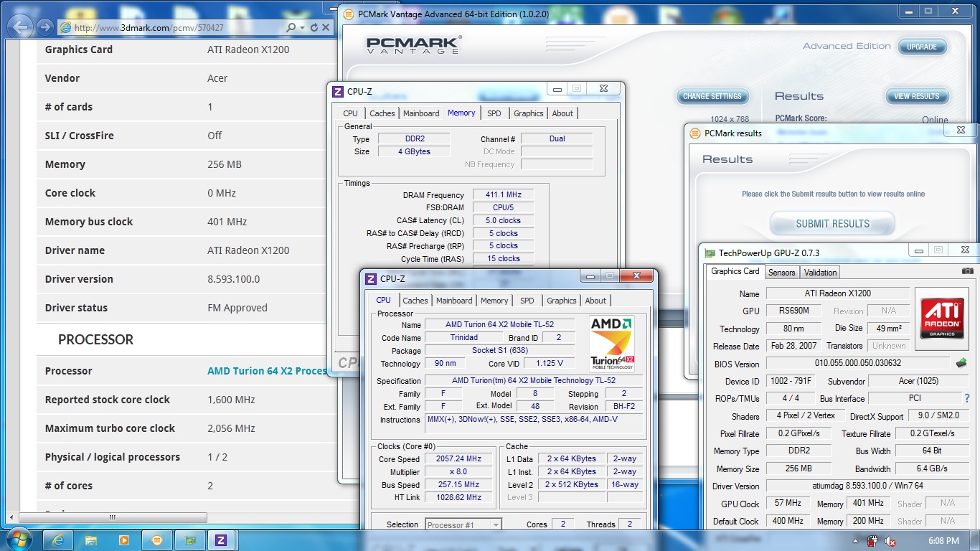Click the CPU-Z taskbar button

[222, 540]
